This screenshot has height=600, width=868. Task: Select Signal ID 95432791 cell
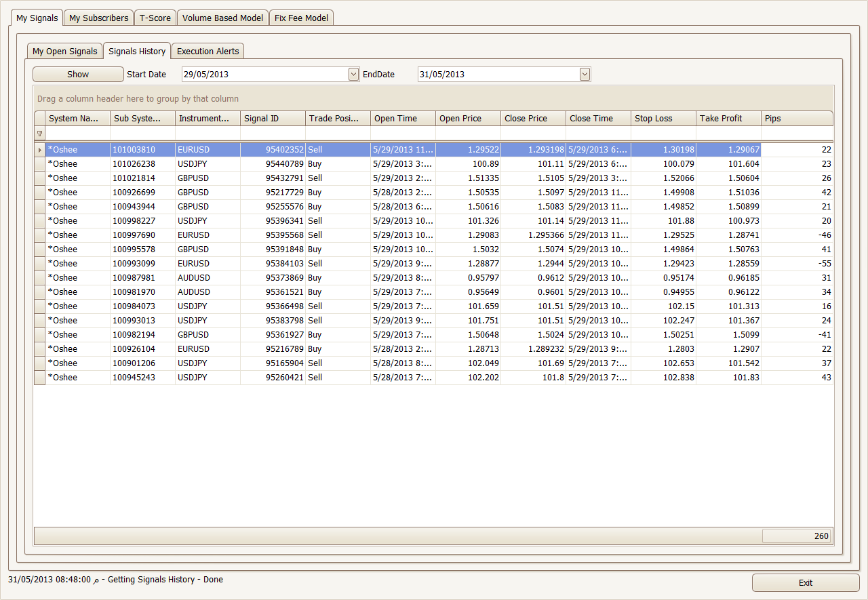click(273, 178)
